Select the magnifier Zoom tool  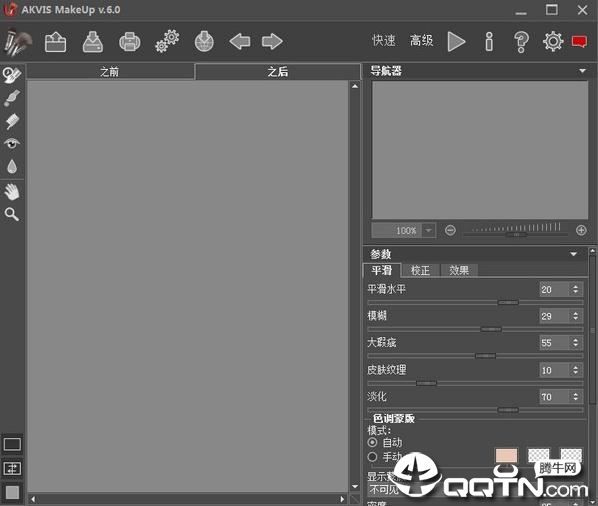click(12, 214)
